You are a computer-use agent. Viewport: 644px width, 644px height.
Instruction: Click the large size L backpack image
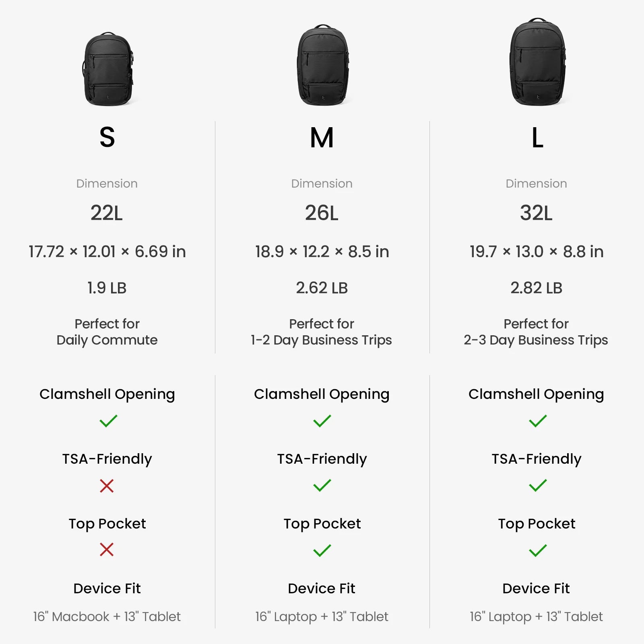point(538,62)
